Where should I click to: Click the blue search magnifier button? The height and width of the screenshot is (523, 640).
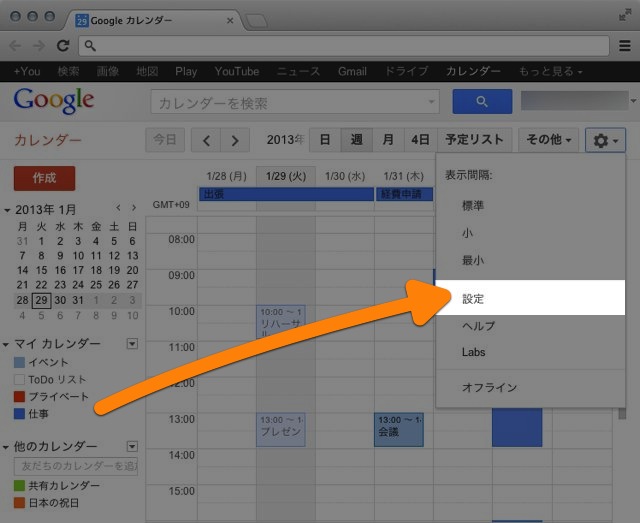click(482, 101)
